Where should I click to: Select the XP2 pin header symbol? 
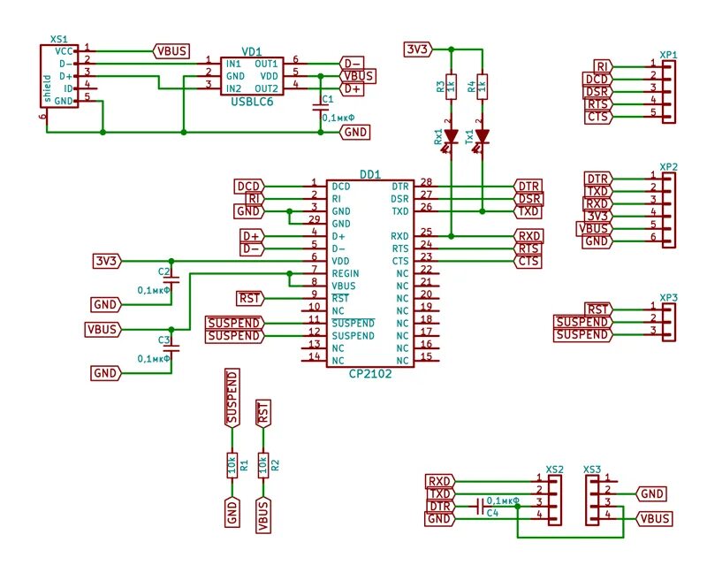point(669,210)
